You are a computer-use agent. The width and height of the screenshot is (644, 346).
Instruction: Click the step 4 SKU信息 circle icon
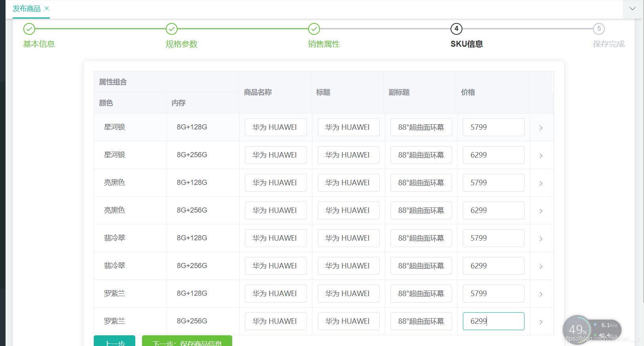(456, 29)
